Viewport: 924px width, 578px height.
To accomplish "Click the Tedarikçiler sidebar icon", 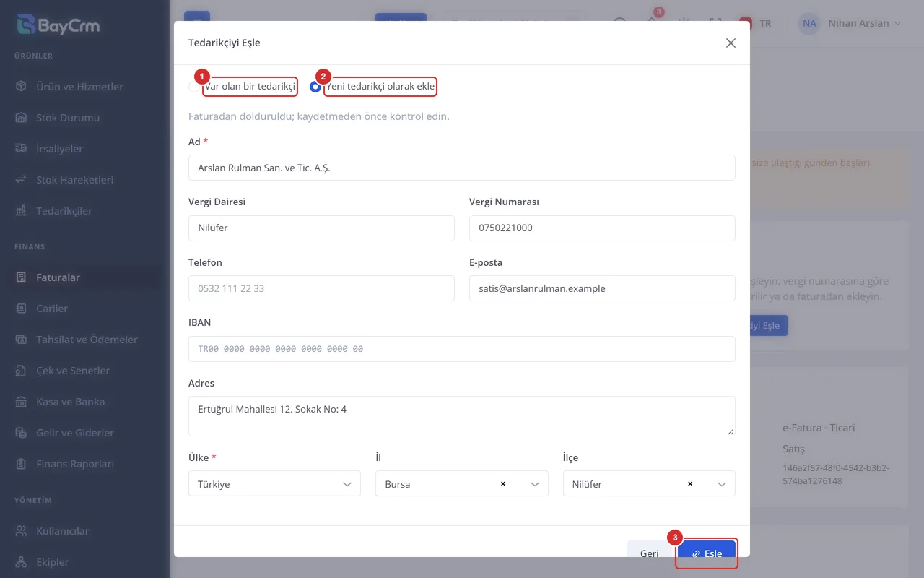I will [21, 211].
